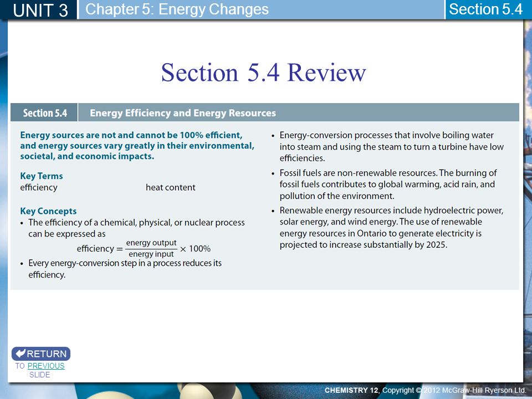Click the 'Key Concepts' heading

click(48, 211)
